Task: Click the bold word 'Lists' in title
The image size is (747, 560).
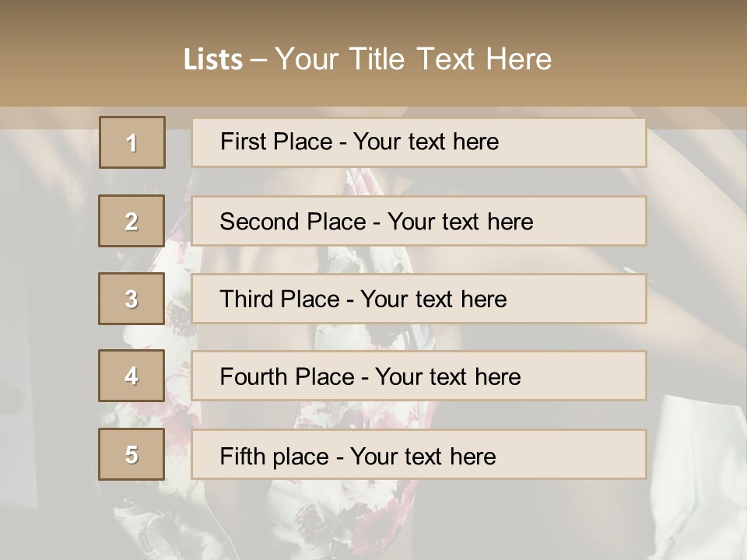Action: tap(213, 60)
